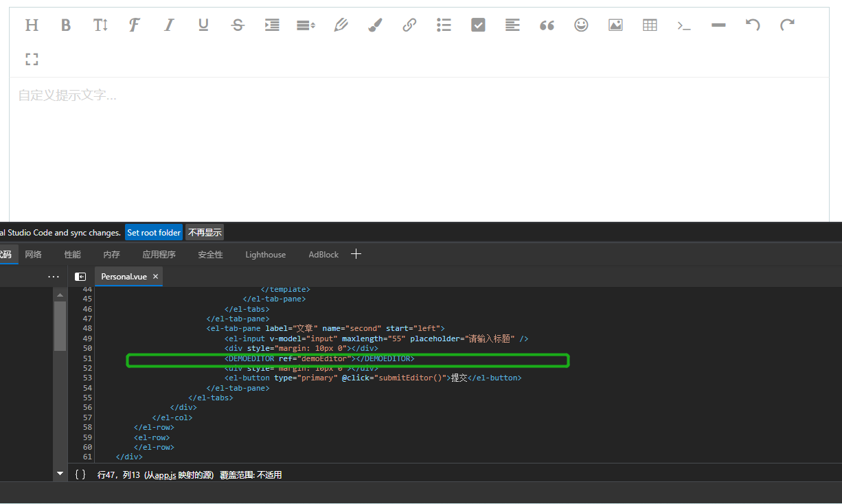Open the three-dot more options menu

(54, 276)
